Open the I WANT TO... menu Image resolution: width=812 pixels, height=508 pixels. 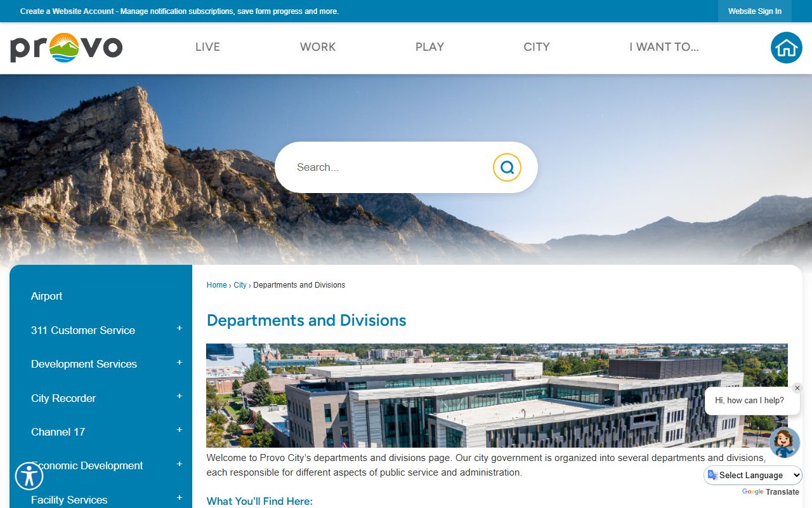coord(664,47)
